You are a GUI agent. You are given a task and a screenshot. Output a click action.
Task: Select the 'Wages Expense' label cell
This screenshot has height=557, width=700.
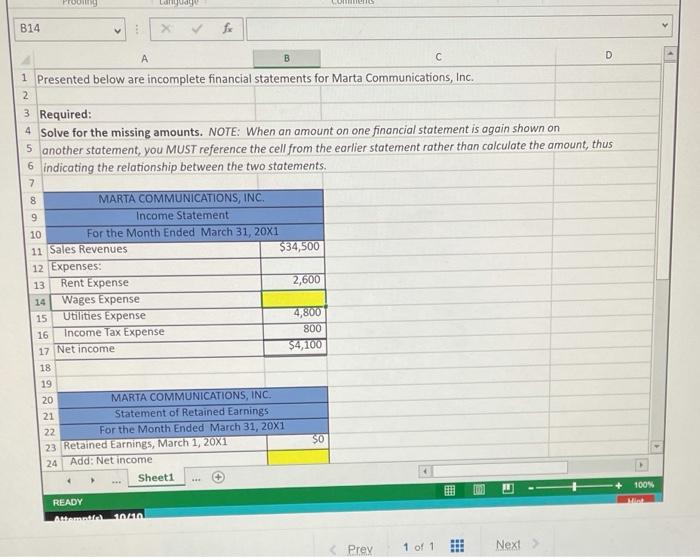156,300
